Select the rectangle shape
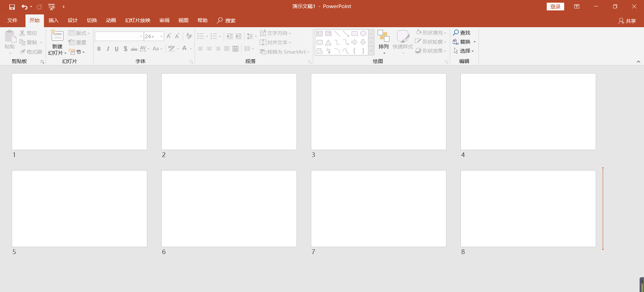 tap(355, 34)
